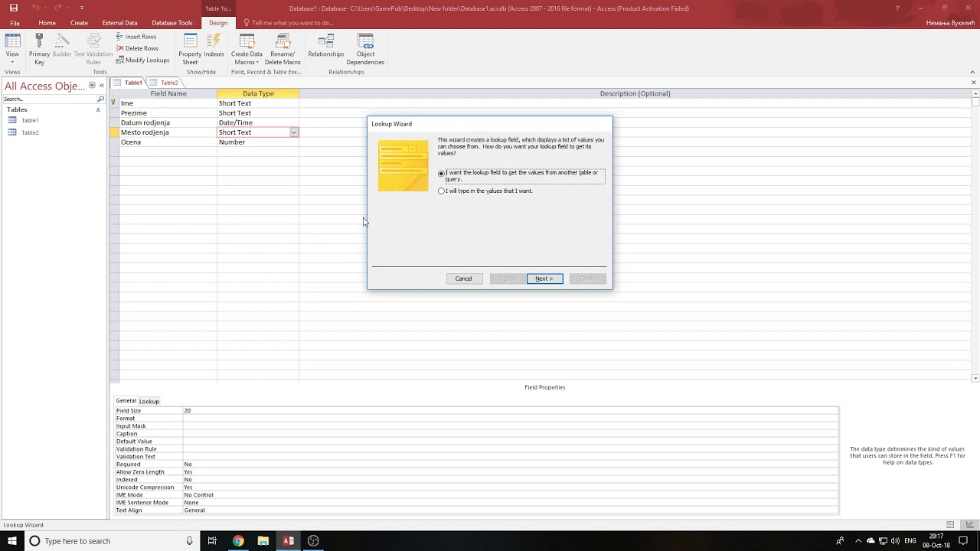This screenshot has width=980, height=551.
Task: Click Insert Rows in the ribbon
Action: coord(136,37)
